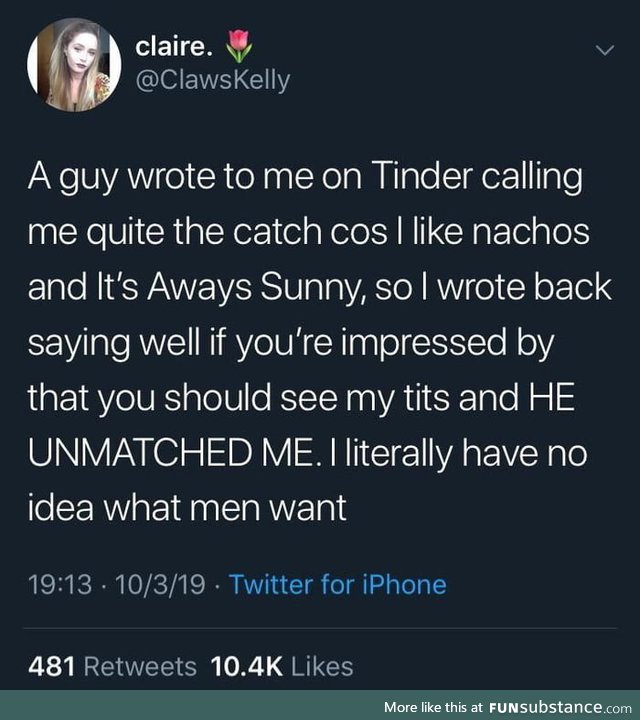This screenshot has height=720, width=640.
Task: Click the 10/3/19 tweet date
Action: tap(160, 585)
